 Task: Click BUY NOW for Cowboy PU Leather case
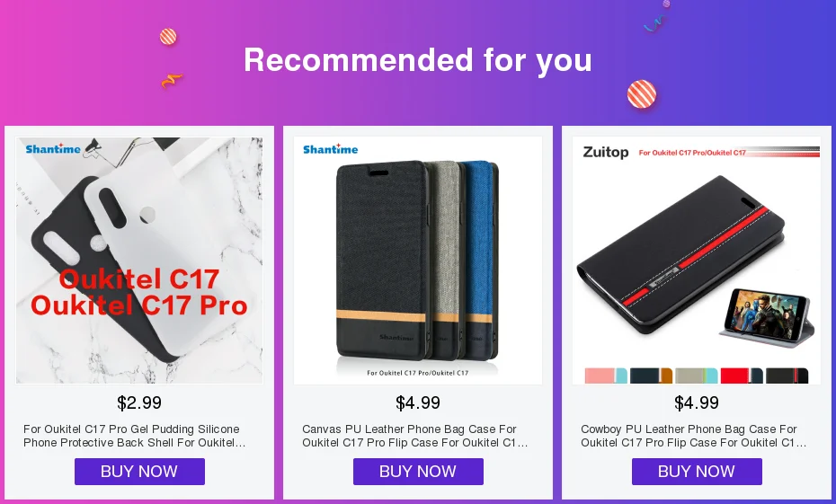tap(697, 472)
